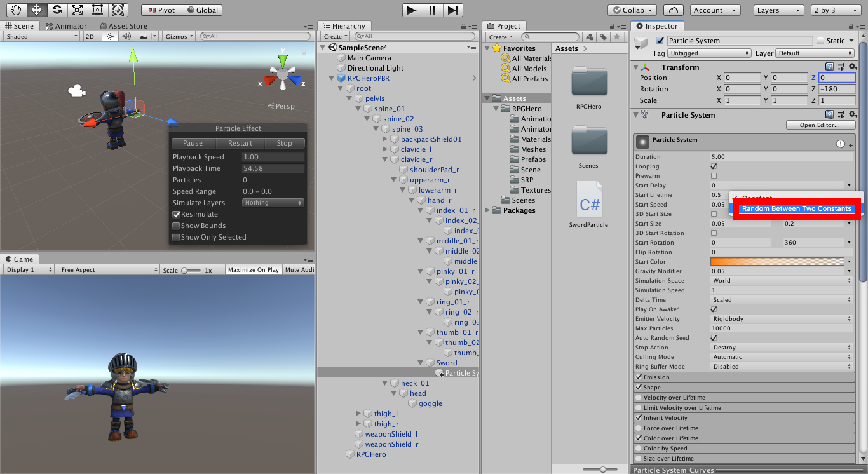The height and width of the screenshot is (474, 868).
Task: Click the Open Editor button
Action: (820, 125)
